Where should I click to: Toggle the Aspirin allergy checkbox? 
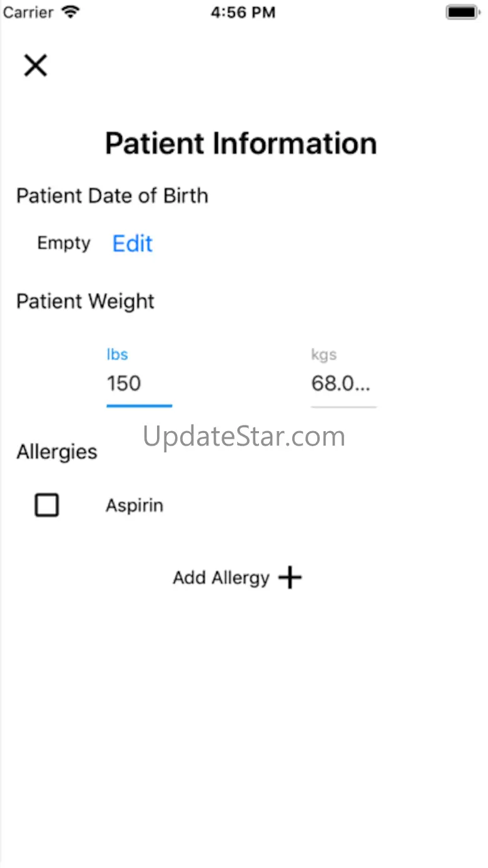[x=47, y=505]
